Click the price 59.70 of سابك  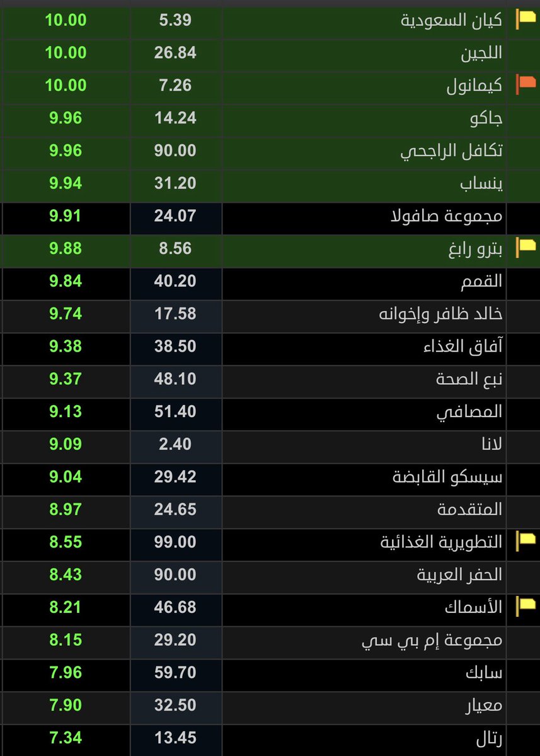[176, 674]
